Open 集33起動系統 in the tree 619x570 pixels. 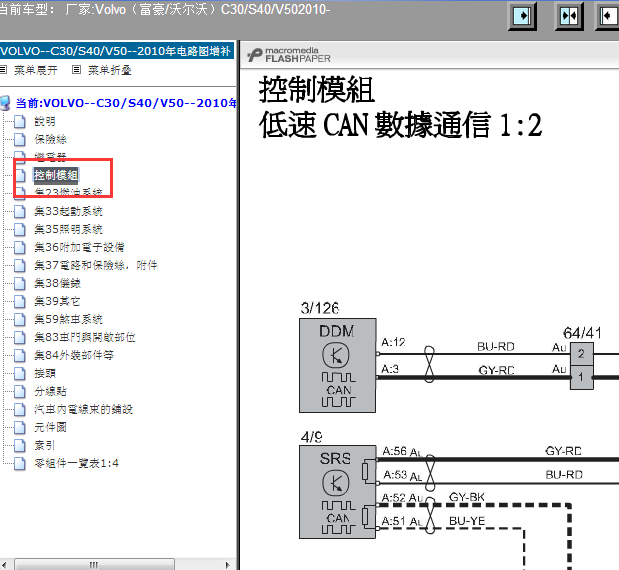tap(68, 211)
